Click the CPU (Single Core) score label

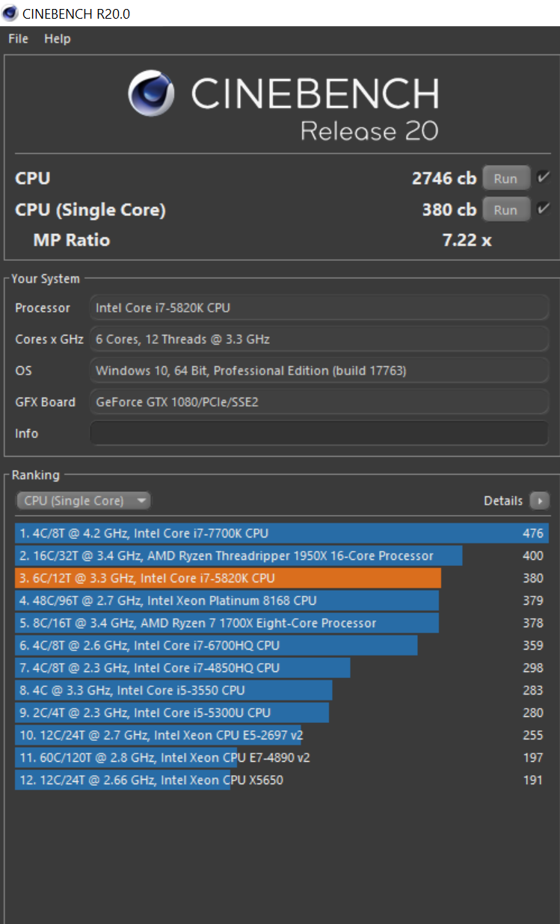coord(90,210)
